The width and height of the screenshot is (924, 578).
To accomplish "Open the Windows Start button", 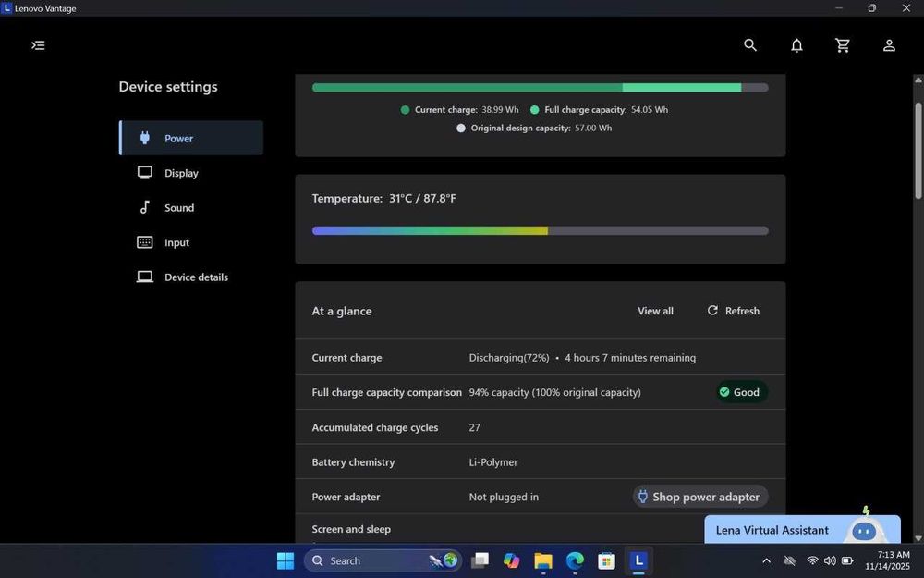I will (286, 560).
